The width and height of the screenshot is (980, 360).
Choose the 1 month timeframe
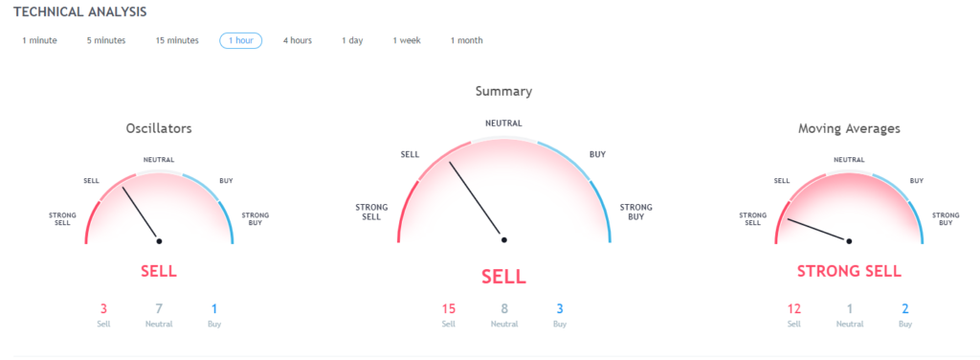[467, 40]
